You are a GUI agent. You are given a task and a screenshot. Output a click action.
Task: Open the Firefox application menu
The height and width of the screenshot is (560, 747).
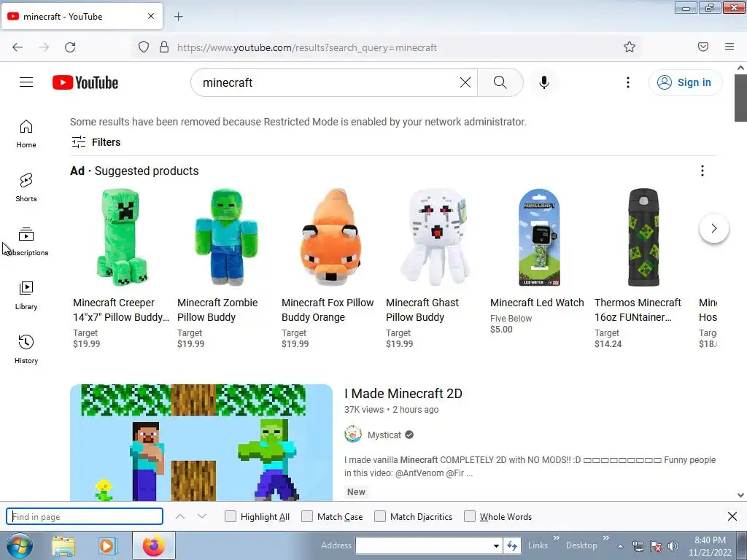click(x=729, y=47)
